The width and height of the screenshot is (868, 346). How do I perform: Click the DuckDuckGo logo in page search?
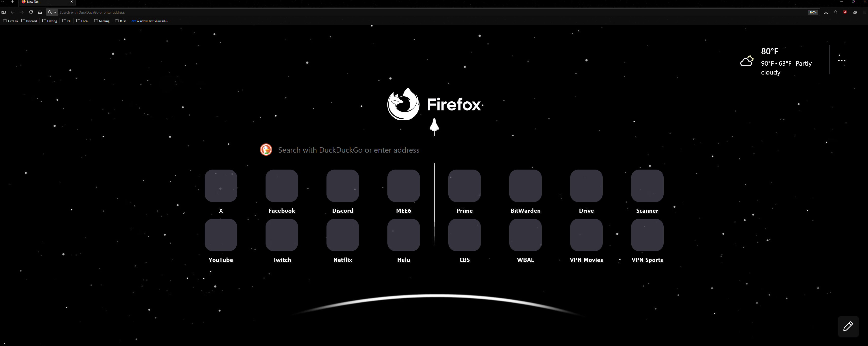(266, 150)
